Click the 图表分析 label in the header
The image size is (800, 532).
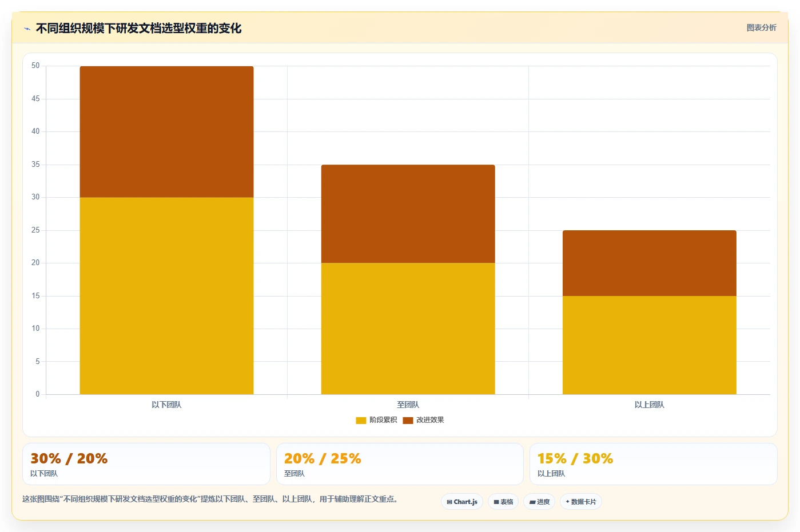[761, 27]
